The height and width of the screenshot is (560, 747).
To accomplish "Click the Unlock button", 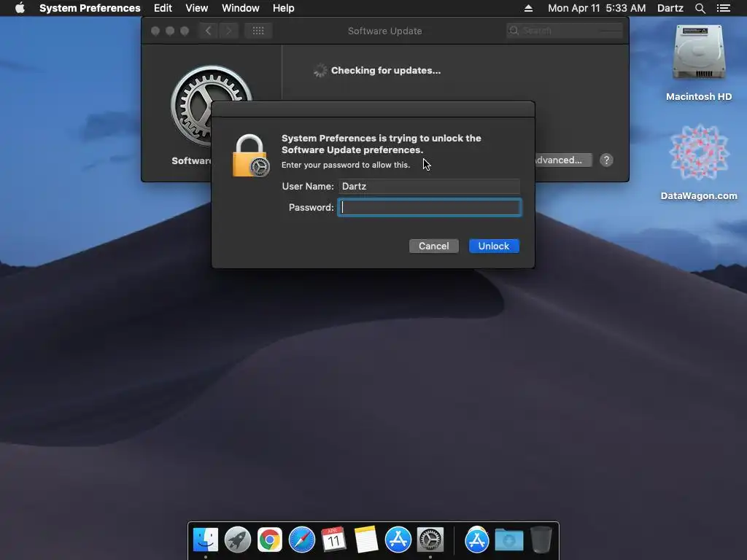I will click(x=494, y=246).
